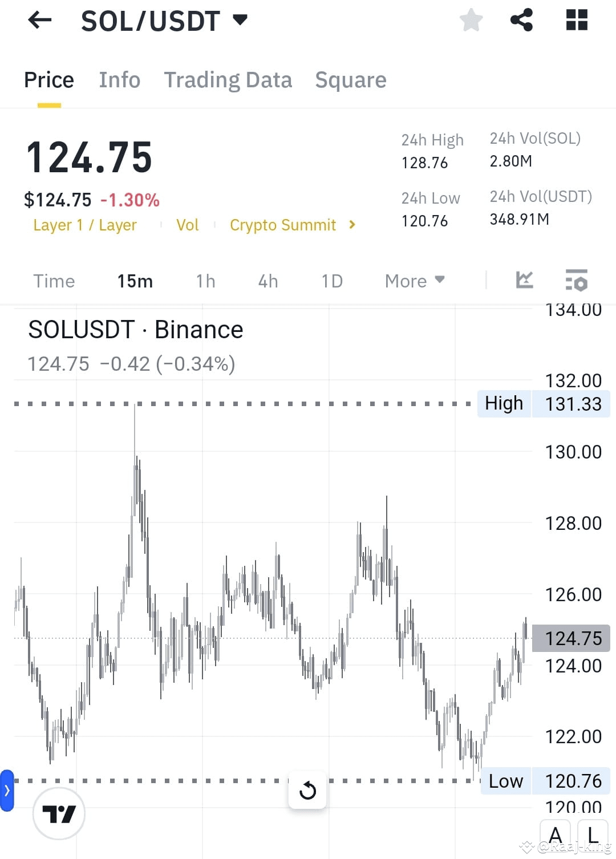The height and width of the screenshot is (859, 616).
Task: Expand the left edge side panel
Action: [x=6, y=791]
